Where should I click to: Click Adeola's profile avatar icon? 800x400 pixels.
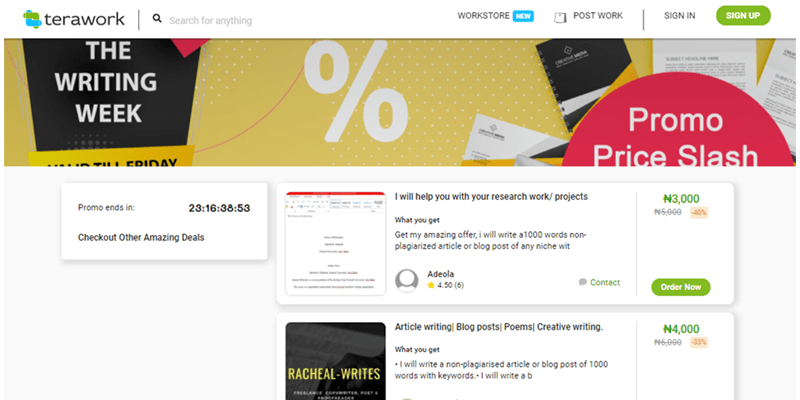click(407, 281)
